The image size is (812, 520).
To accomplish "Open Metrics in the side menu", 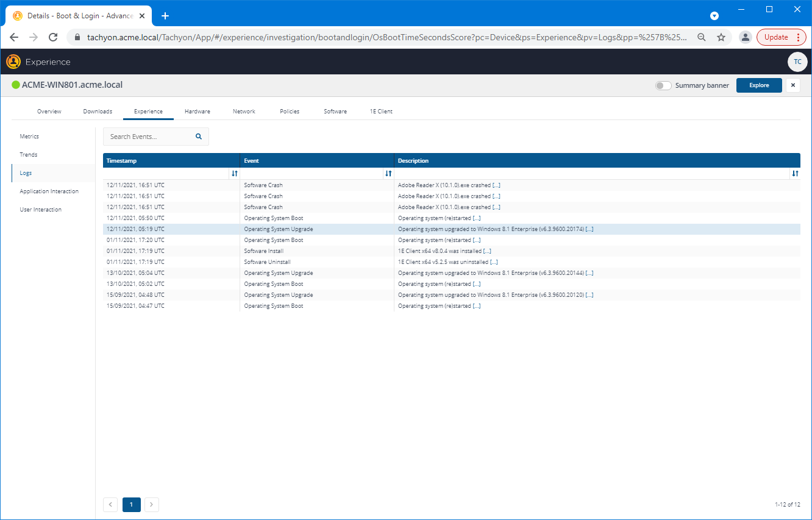I will click(29, 137).
